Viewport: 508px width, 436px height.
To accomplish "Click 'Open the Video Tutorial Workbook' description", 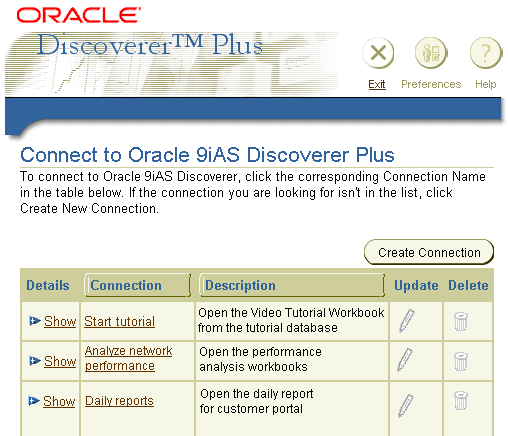I will 291,320.
